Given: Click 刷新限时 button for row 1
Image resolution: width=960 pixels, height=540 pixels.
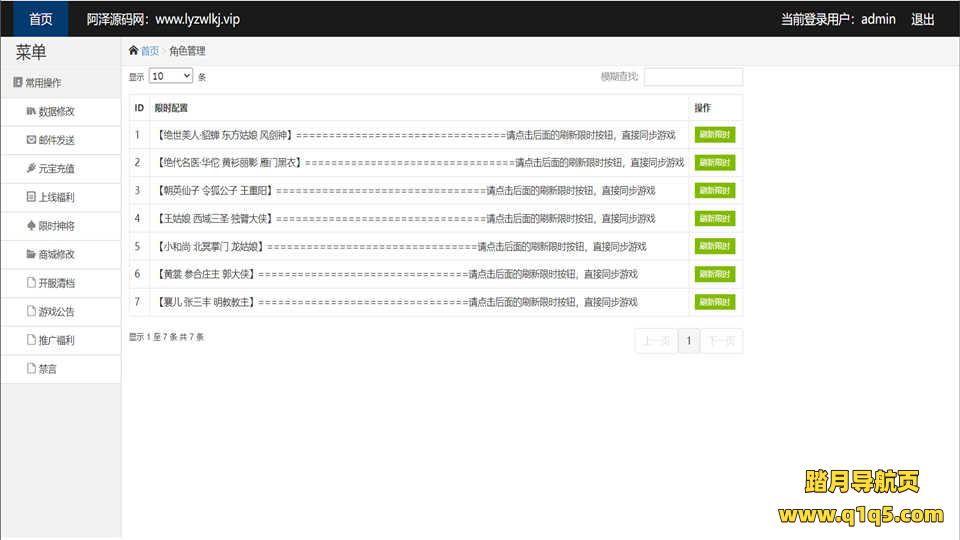Looking at the screenshot, I should click(715, 135).
